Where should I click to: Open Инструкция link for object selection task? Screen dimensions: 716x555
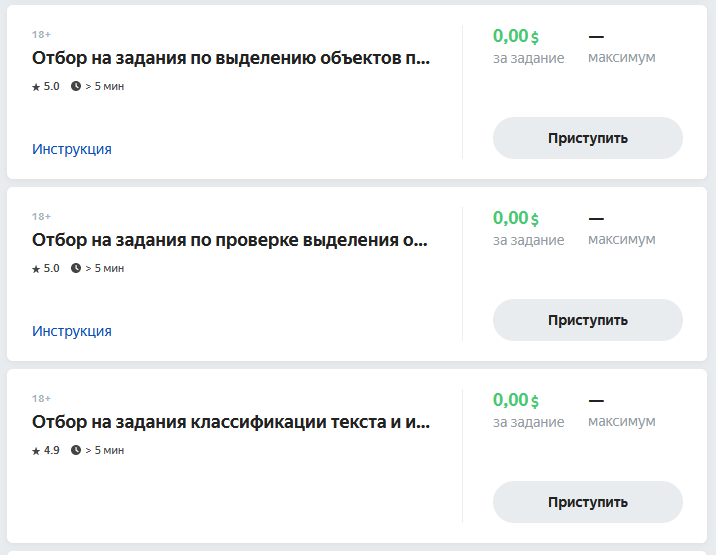coord(72,149)
